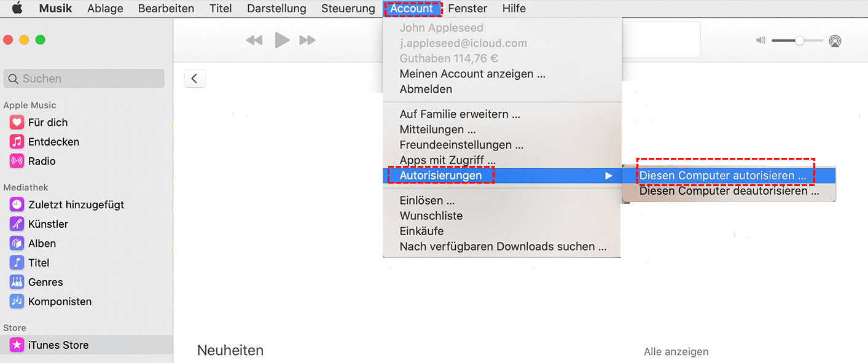Adjust the volume slider knob

tap(799, 41)
